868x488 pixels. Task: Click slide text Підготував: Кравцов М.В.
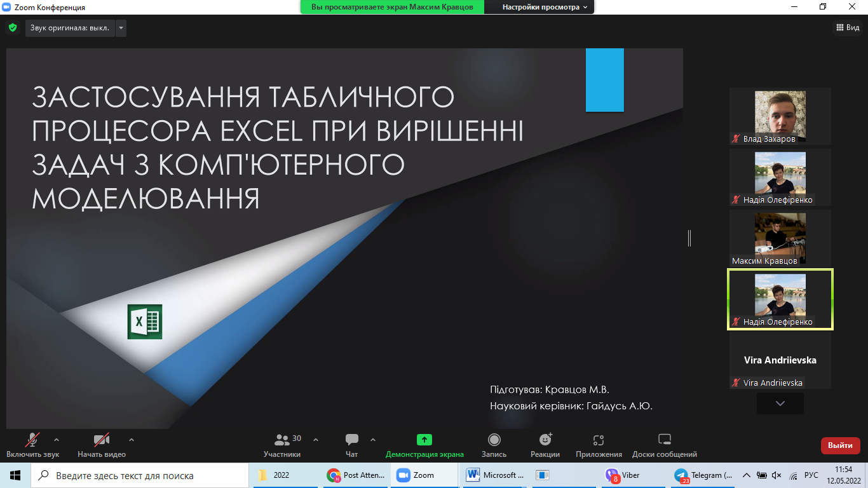coord(550,390)
